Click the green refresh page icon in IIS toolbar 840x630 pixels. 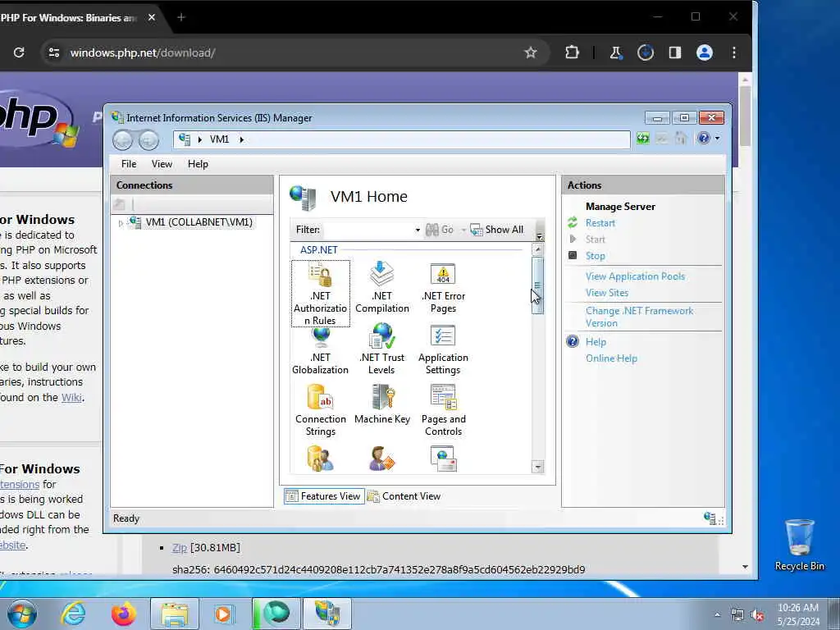[x=643, y=139]
